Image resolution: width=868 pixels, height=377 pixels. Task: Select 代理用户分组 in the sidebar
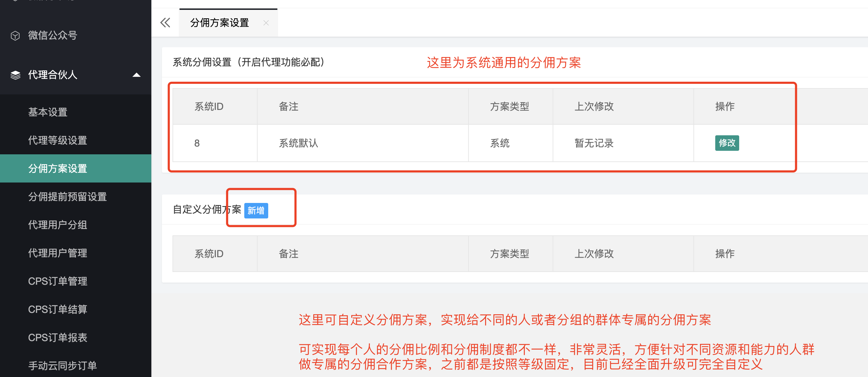(x=57, y=225)
